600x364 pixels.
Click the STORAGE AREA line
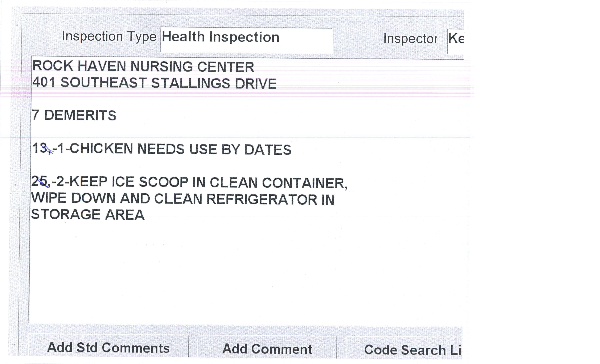(88, 215)
